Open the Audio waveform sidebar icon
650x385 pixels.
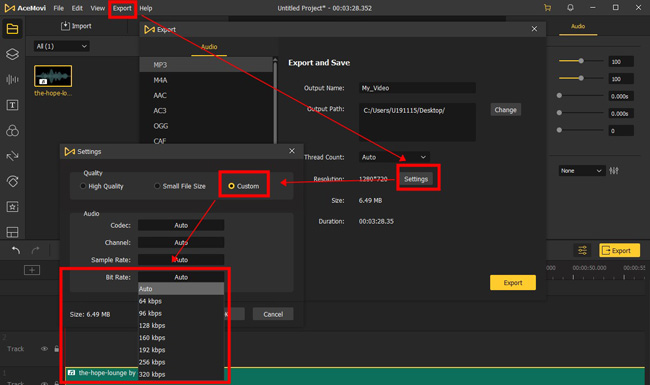tap(12, 79)
